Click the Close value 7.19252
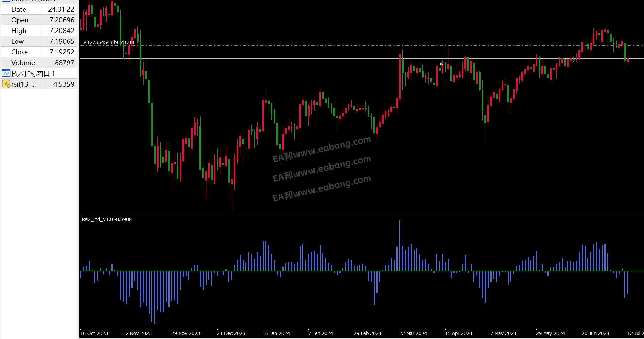 point(62,52)
